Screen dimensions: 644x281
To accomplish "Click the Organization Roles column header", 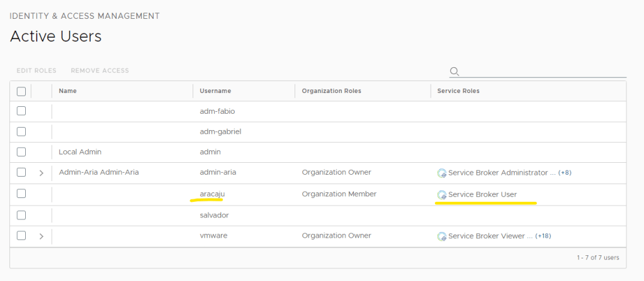I will pyautogui.click(x=331, y=91).
